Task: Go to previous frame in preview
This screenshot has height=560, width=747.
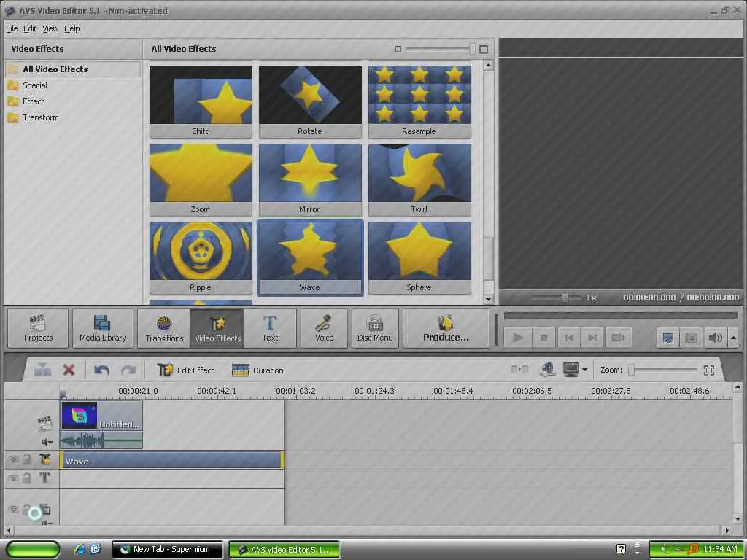Action: pyautogui.click(x=569, y=338)
